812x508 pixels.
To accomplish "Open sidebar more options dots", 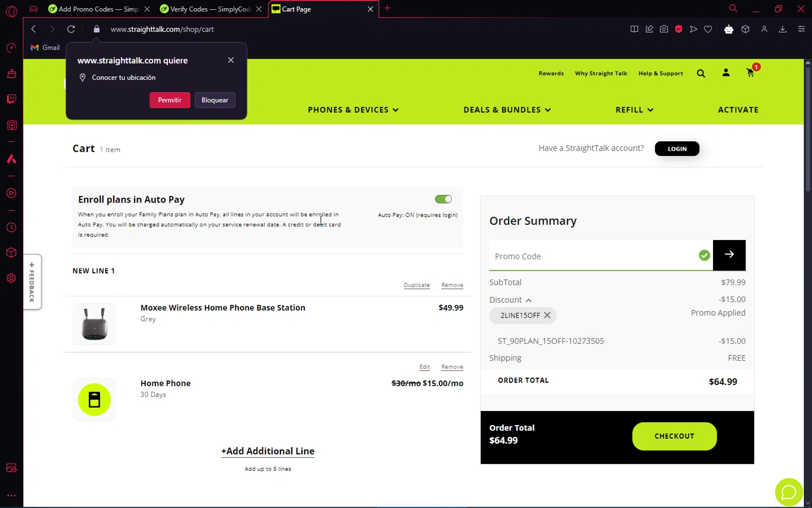I will 11,496.
